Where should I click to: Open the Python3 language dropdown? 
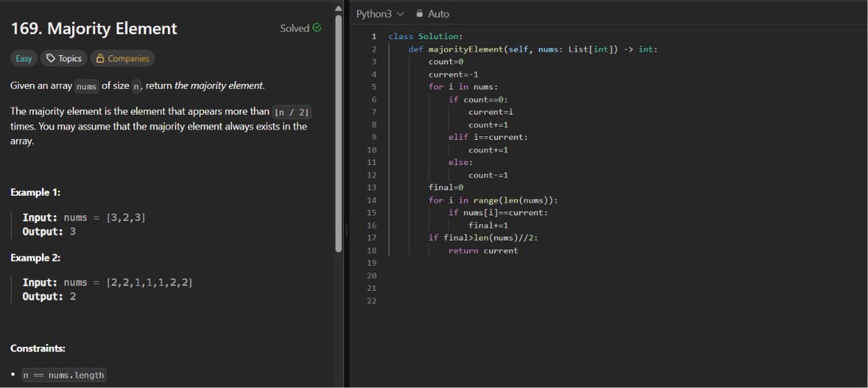379,14
